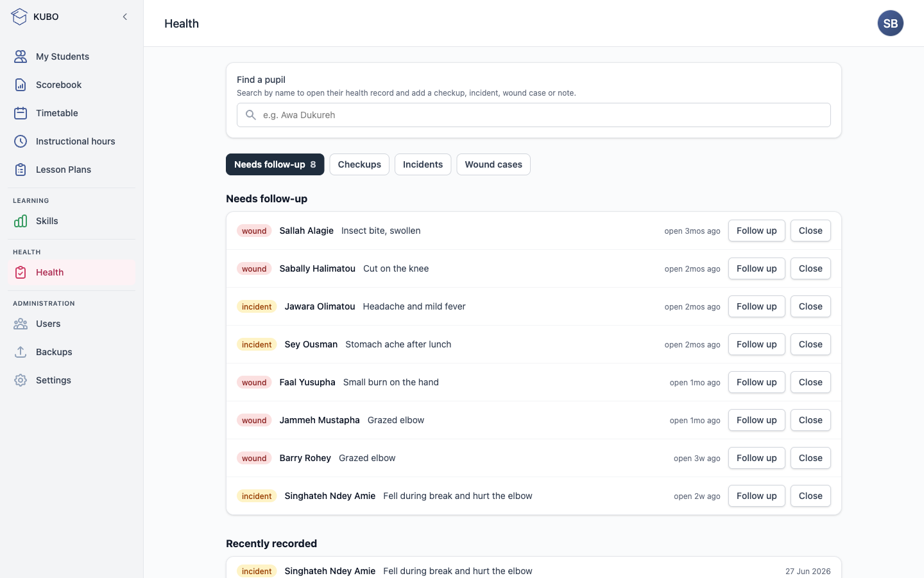Viewport: 924px width, 578px height.
Task: Follow up on Sey Ousman's stomach ache
Action: tap(757, 344)
